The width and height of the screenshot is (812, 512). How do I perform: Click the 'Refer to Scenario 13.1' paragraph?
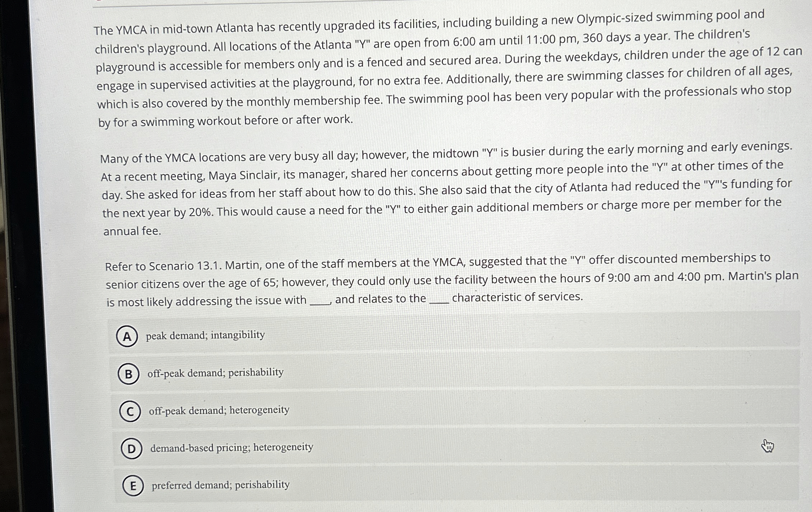(x=394, y=283)
